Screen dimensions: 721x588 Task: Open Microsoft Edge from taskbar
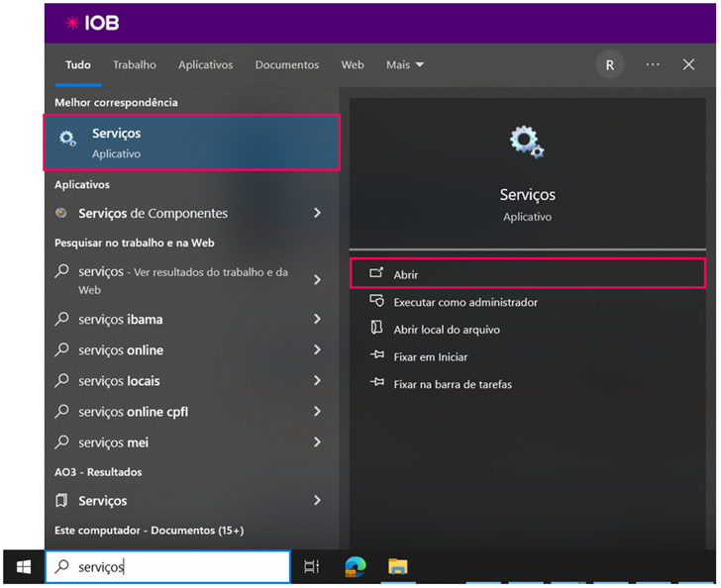pos(355,566)
